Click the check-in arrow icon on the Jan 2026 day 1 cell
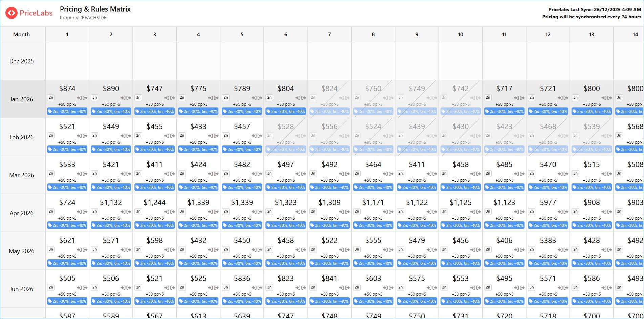644x319 pixels. tap(79, 98)
